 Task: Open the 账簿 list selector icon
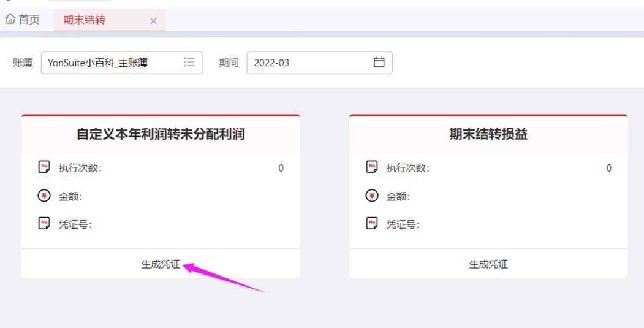pos(189,62)
